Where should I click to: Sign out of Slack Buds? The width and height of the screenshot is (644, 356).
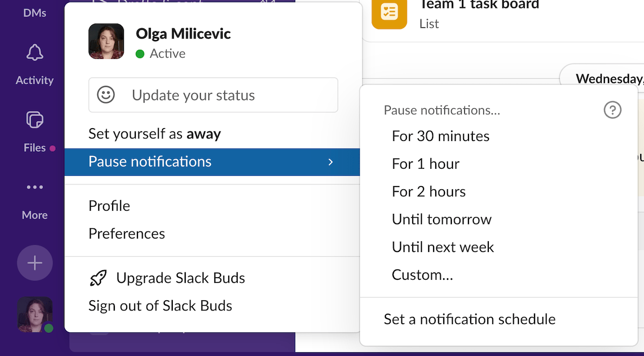tap(160, 306)
